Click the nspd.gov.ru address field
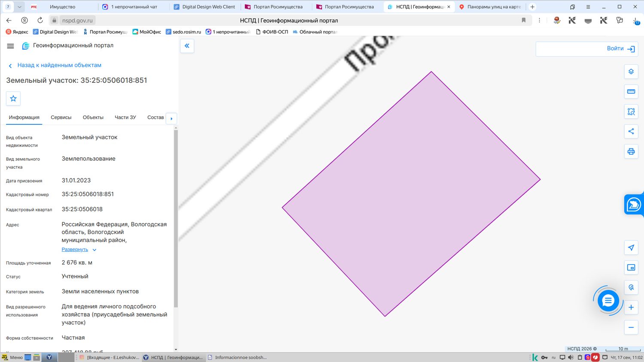Screen dimensions: 644x362 (77, 20)
